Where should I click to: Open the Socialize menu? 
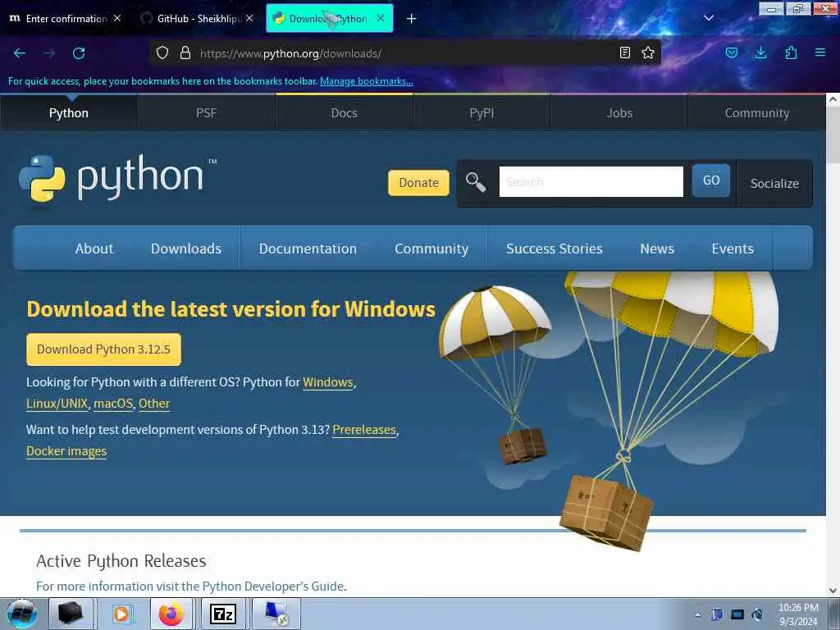tap(774, 183)
